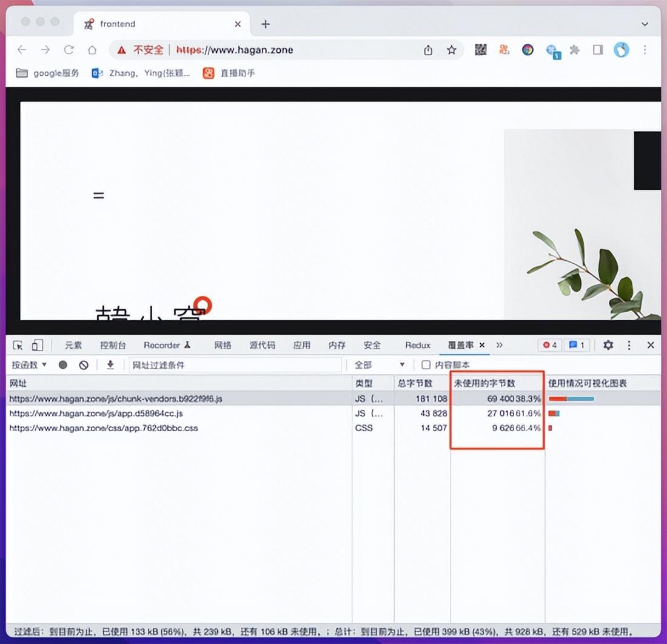Switch to the 源代码 tab
Screen dimensions: 667x644
click(x=262, y=345)
